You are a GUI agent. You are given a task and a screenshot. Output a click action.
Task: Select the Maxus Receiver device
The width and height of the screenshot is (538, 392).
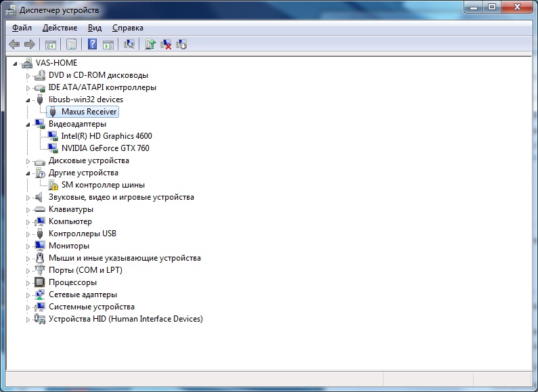pyautogui.click(x=89, y=112)
